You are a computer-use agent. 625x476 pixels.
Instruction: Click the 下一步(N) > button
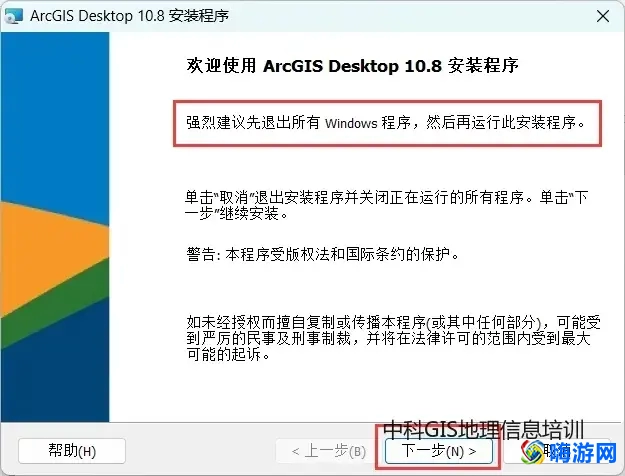point(438,451)
